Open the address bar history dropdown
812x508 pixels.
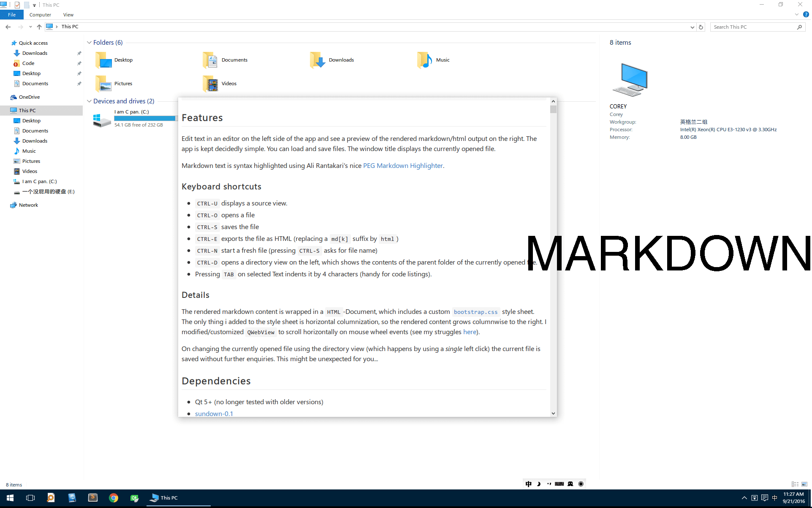(x=692, y=27)
